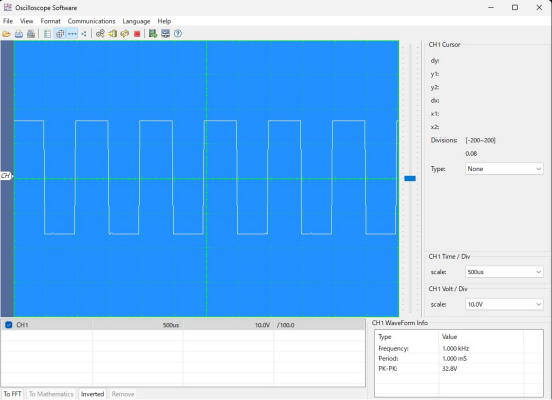552x400 pixels.
Task: Click the To FFT button
Action: click(x=12, y=394)
